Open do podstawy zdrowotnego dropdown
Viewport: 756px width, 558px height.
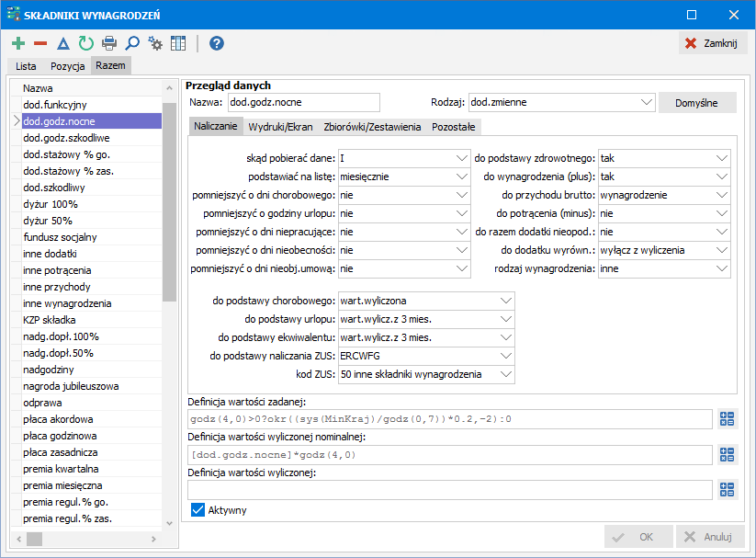722,158
